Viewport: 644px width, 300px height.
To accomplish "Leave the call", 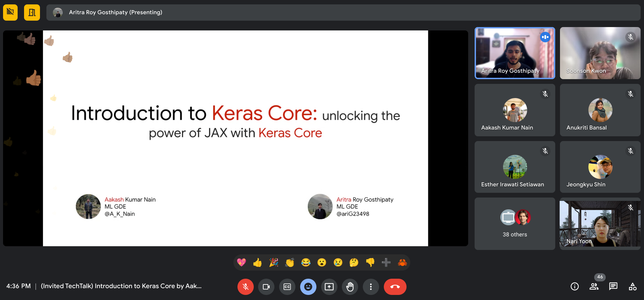I will 395,287.
